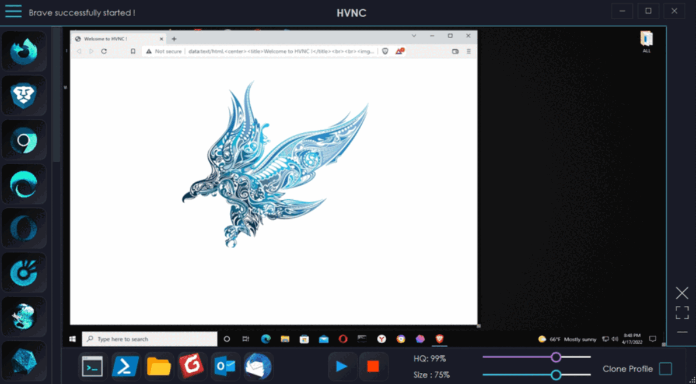Screen dimensions: 696x384
Task: Select the active Brave taskbar icon
Action: pyautogui.click(x=439, y=339)
